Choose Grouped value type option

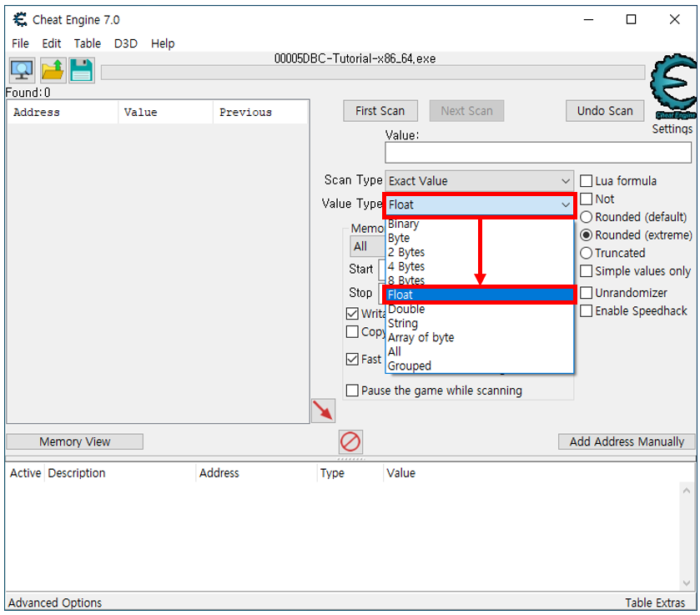479,365
